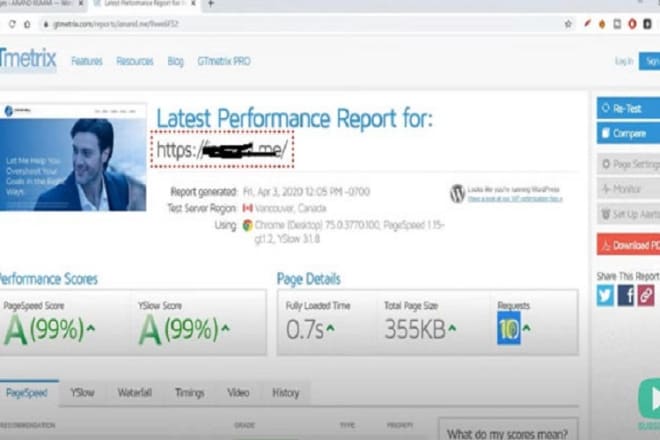Open the Timings tab
The width and height of the screenshot is (660, 440).
(189, 393)
